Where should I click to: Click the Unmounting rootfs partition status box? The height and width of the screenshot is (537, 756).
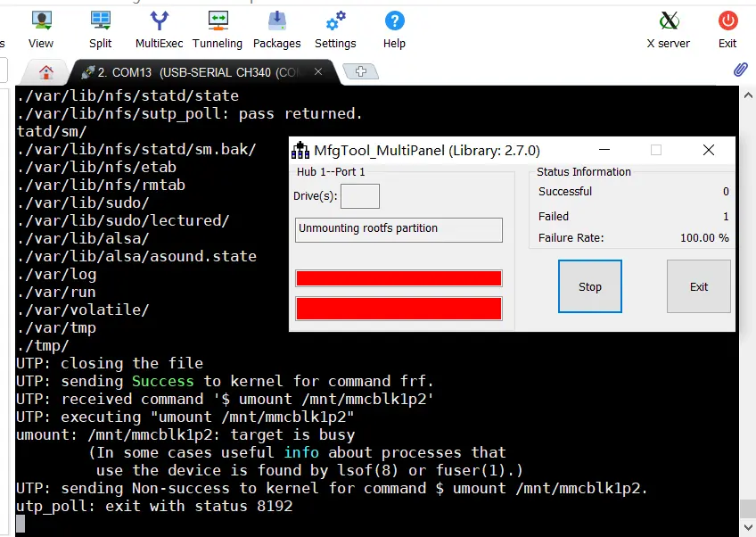[399, 230]
